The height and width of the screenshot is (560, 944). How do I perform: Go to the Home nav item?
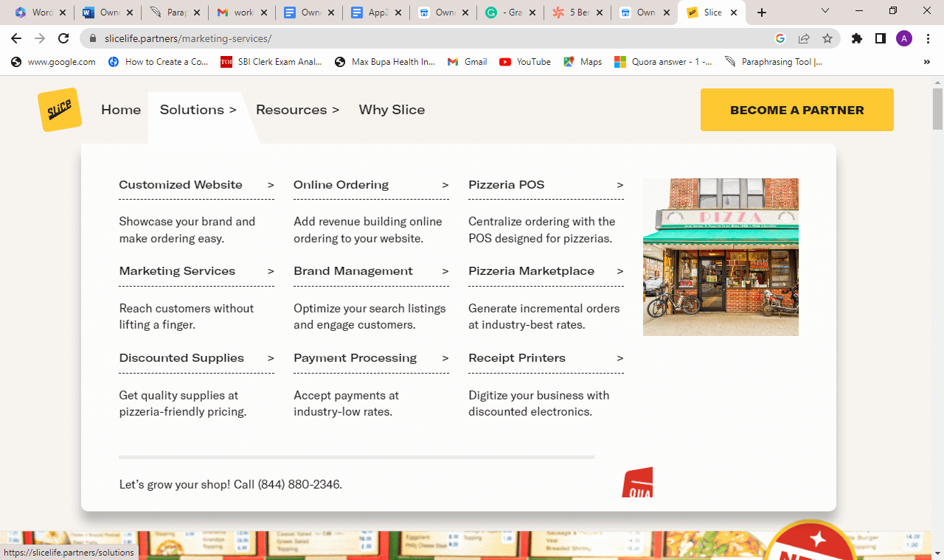(121, 110)
